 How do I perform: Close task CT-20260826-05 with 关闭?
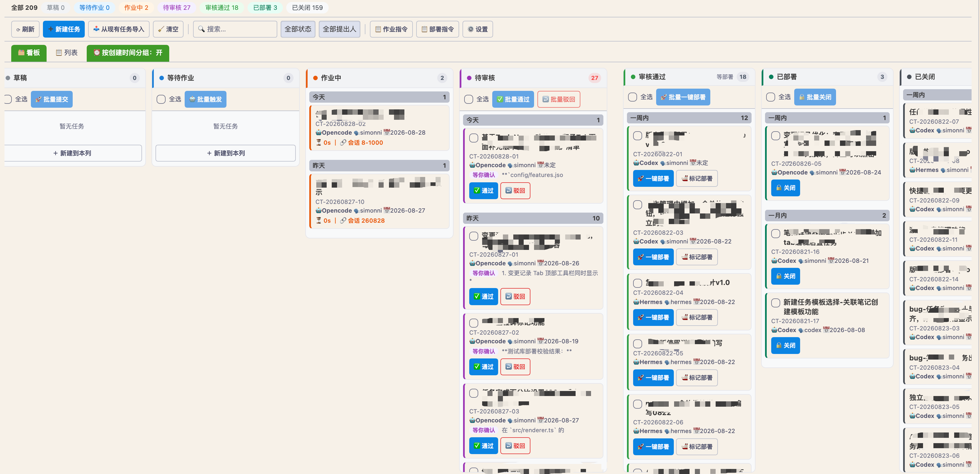(786, 188)
